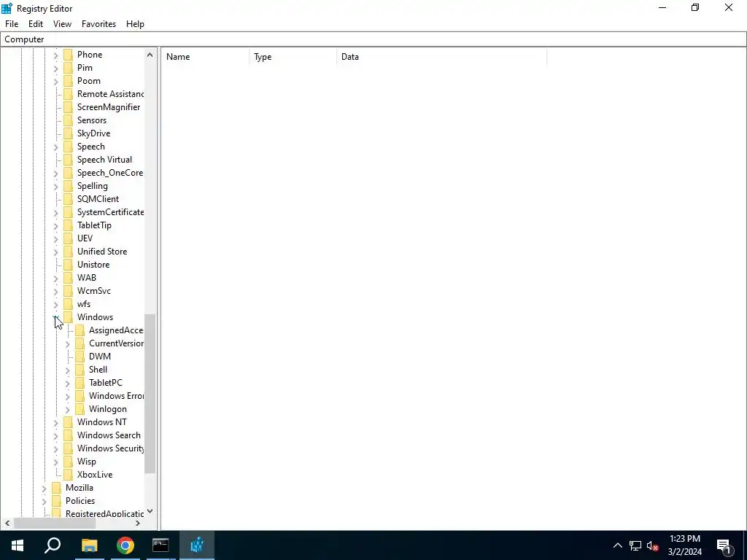Viewport: 747px width, 560px height.
Task: Click the Registry Editor taskbar button
Action: click(x=197, y=545)
